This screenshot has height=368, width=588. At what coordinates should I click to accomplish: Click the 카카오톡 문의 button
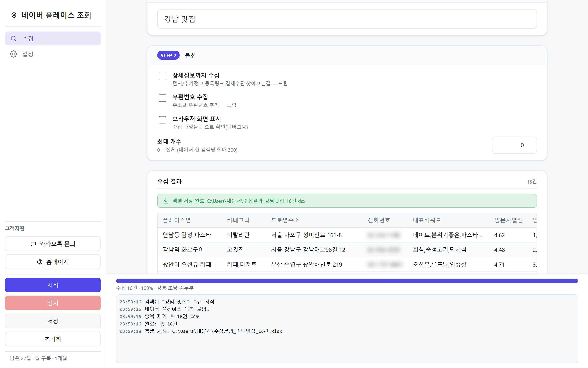click(53, 244)
